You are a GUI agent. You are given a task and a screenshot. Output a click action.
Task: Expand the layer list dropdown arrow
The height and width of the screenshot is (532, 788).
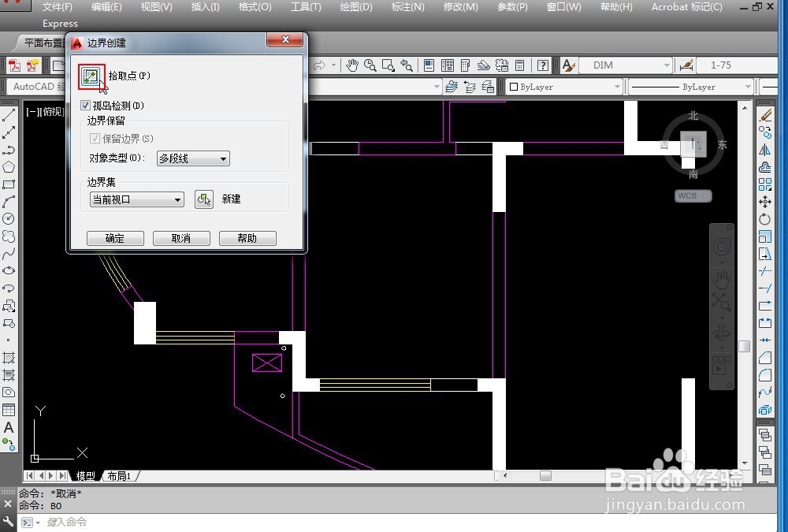(437, 87)
